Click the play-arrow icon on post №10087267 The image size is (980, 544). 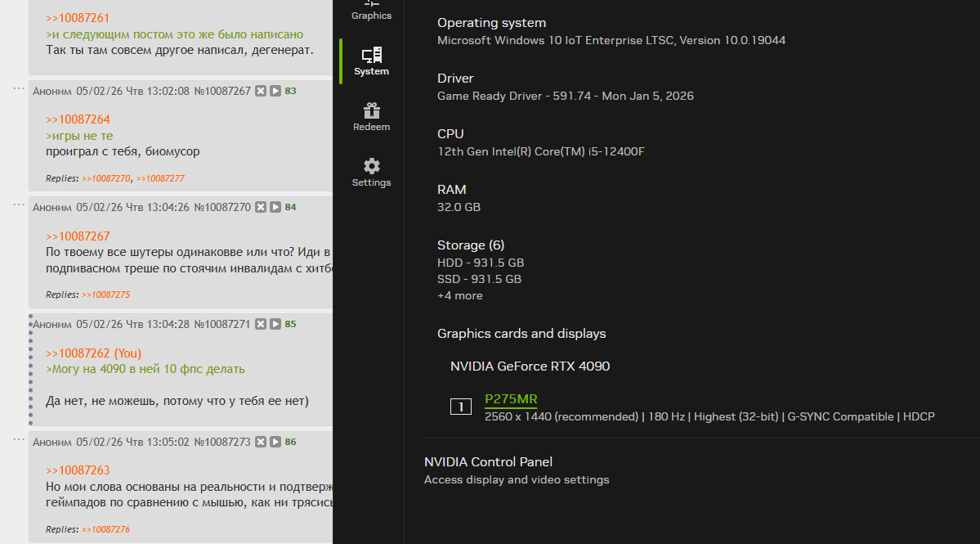tap(275, 91)
